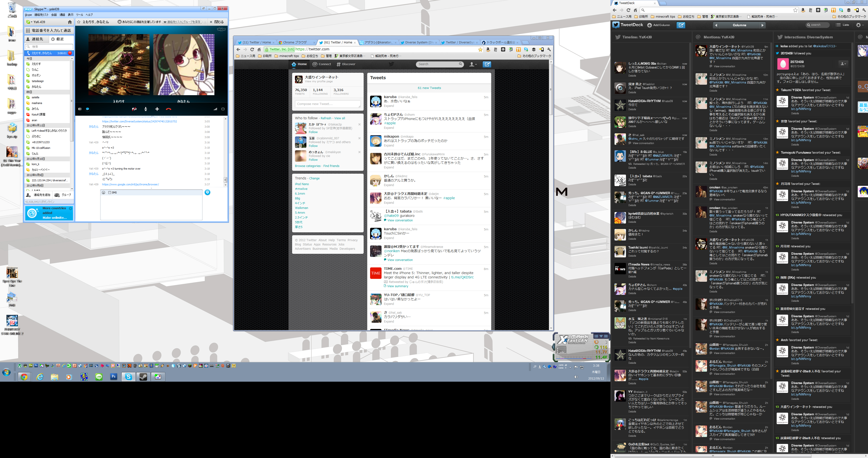Expand karuba's tweet in the timeline
The image size is (868, 458).
pyautogui.click(x=388, y=106)
